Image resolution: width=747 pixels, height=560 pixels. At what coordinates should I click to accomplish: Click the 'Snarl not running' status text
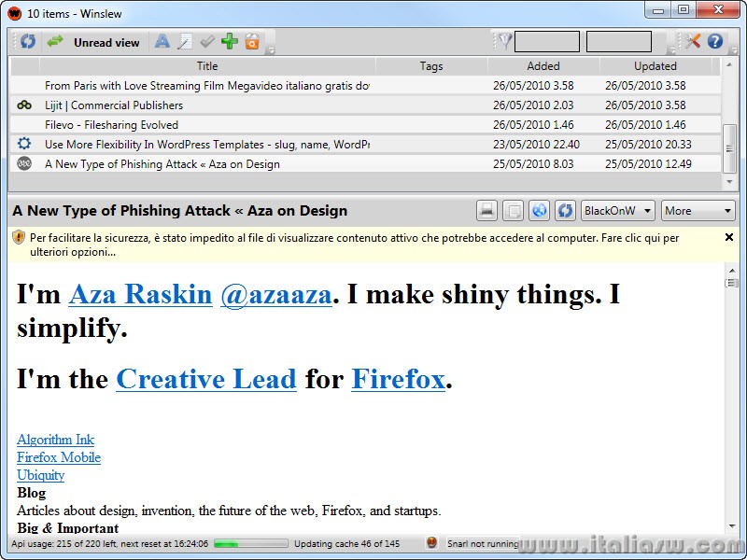(x=483, y=544)
